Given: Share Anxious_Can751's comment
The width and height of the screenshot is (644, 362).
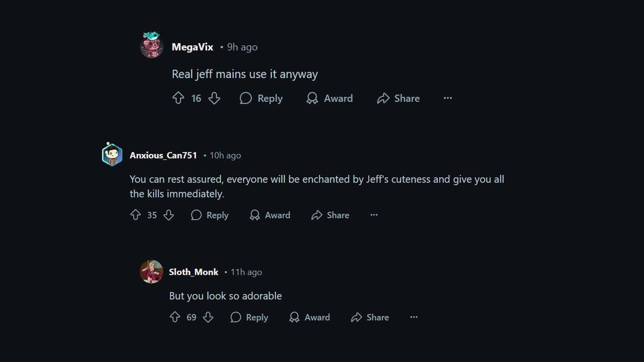Looking at the screenshot, I should (x=330, y=215).
